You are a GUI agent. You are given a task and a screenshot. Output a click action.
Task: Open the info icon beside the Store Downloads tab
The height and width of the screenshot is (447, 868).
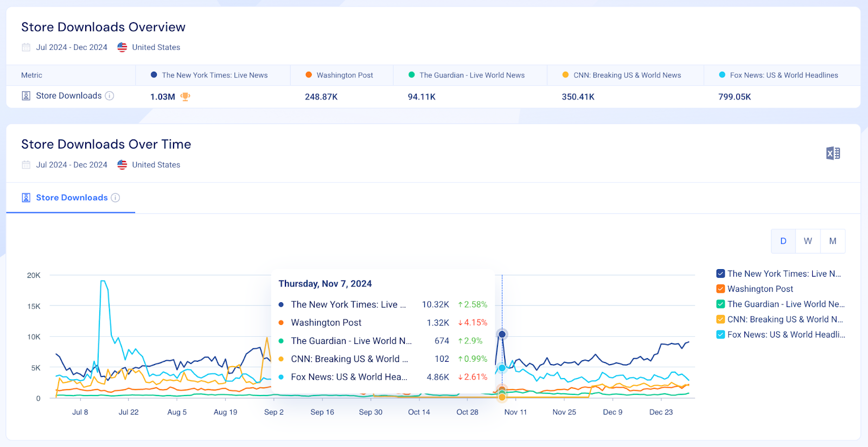pos(116,198)
